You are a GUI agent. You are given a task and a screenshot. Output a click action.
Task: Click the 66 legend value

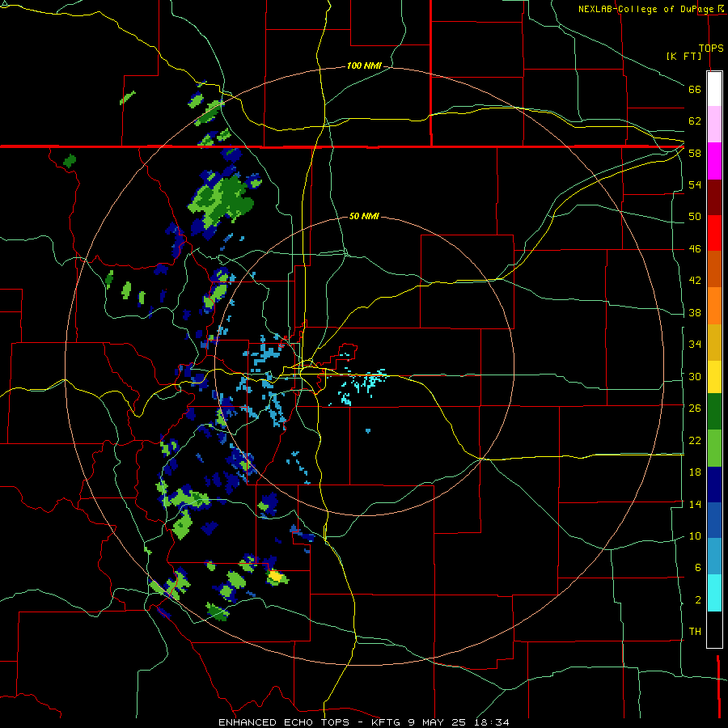tap(695, 89)
